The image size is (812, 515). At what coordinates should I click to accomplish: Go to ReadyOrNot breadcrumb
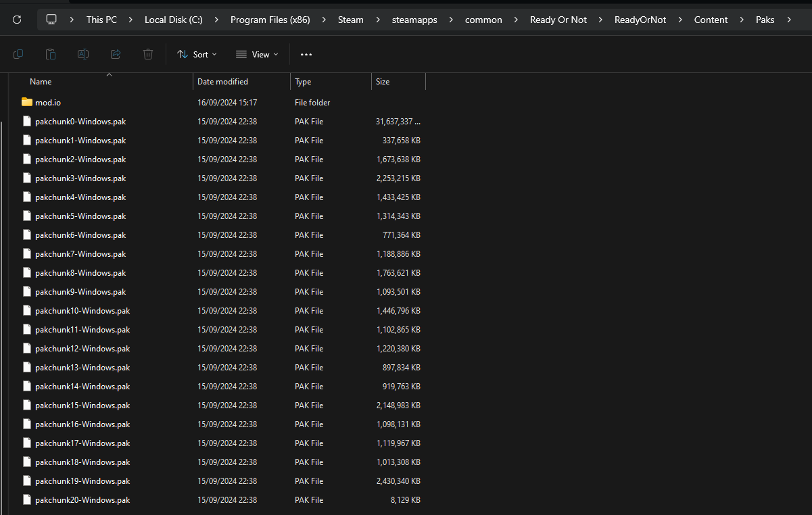coord(640,20)
